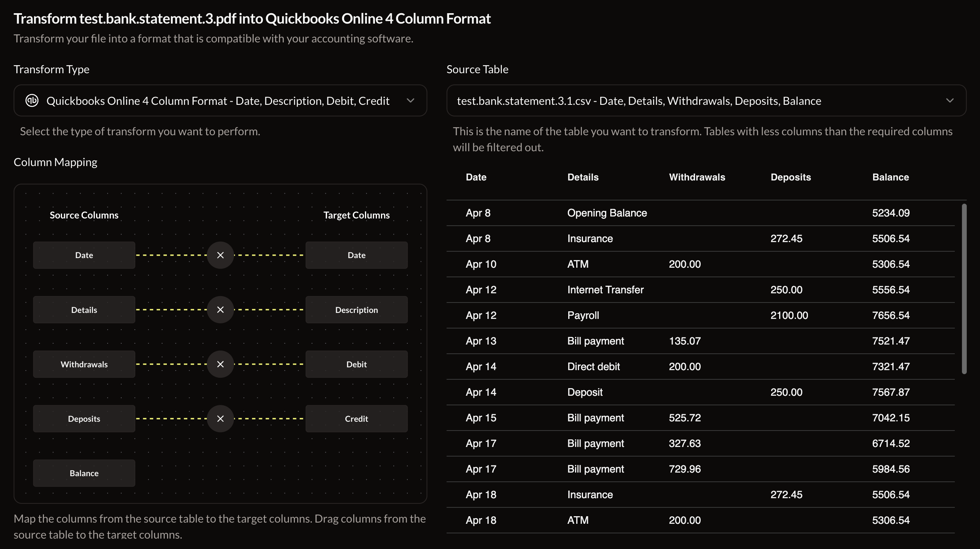Screen dimensions: 980x549
Task: Remove Withdrawals column mapping connection
Action: pyautogui.click(x=220, y=363)
